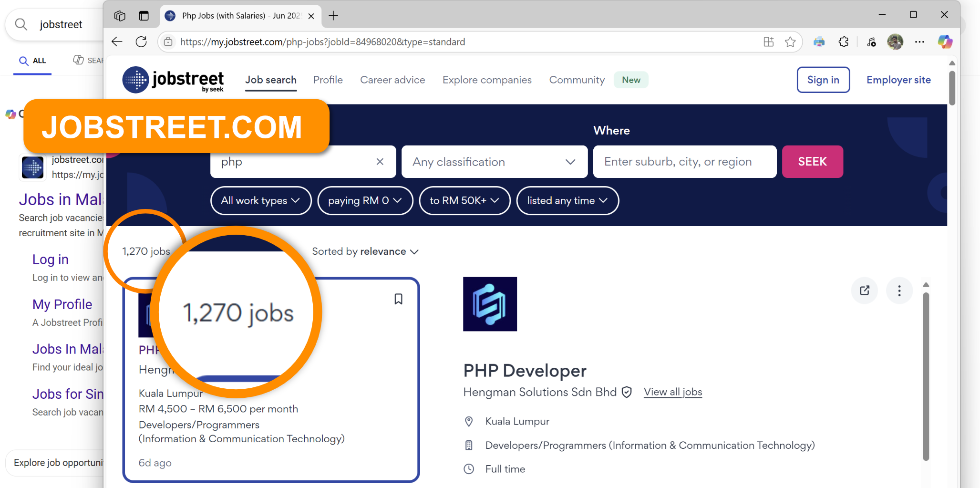Click the browser Back arrow
This screenshot has width=980, height=488.
click(x=117, y=42)
